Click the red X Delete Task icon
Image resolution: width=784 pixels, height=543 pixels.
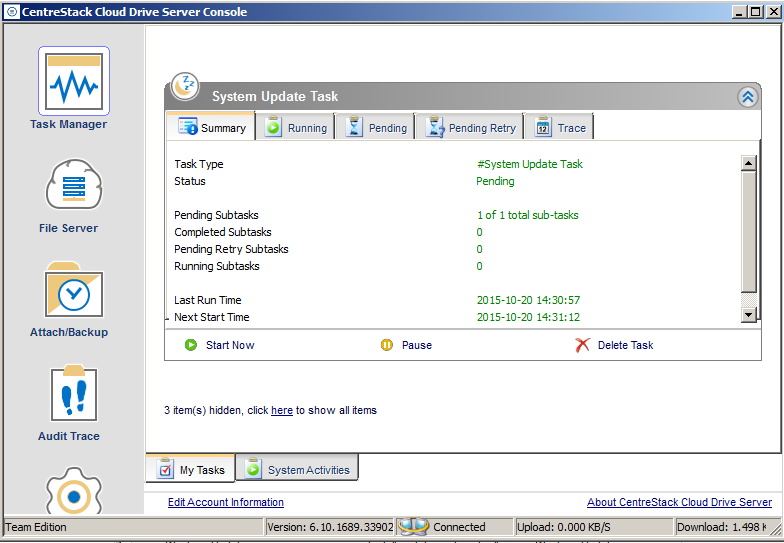coord(582,345)
